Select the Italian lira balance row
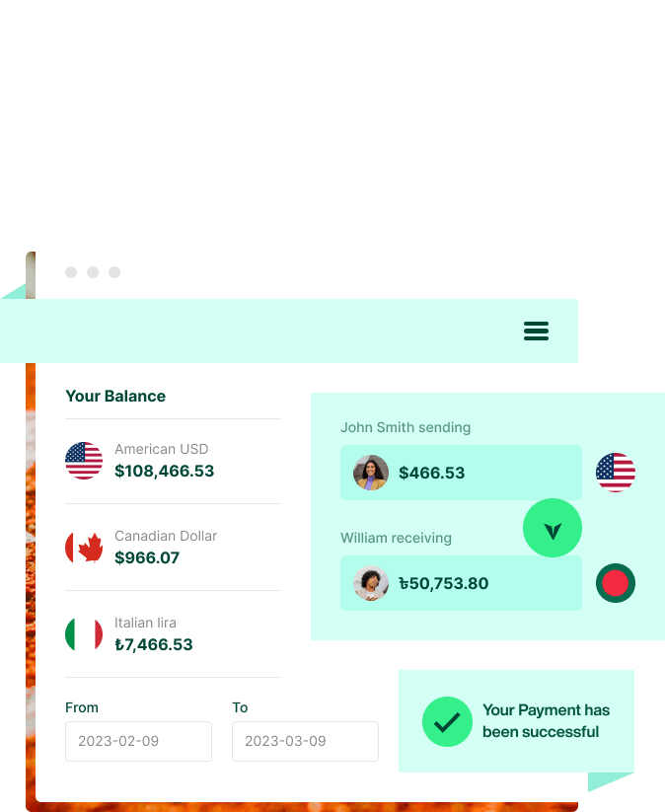The image size is (665, 812). tap(173, 634)
